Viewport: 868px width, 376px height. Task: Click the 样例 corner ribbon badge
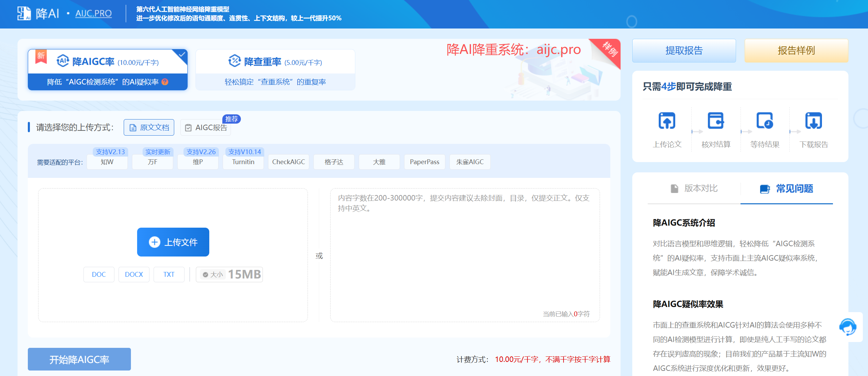[610, 50]
